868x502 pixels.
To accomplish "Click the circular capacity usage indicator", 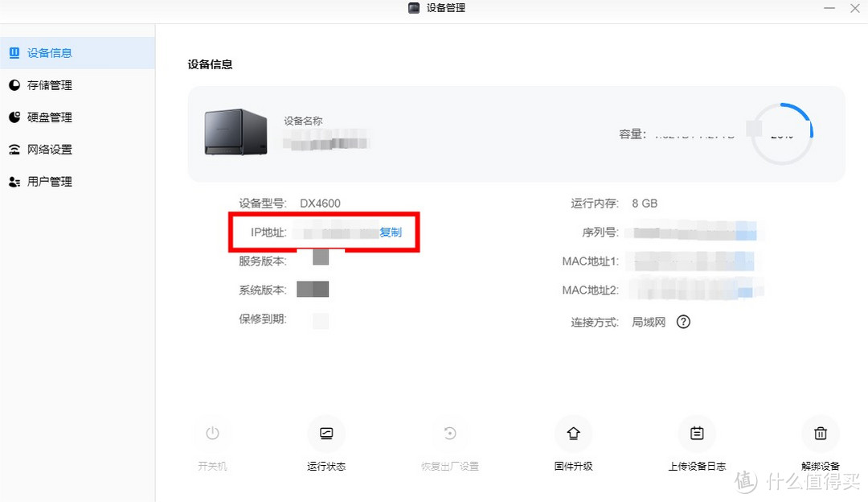I will pyautogui.click(x=782, y=134).
